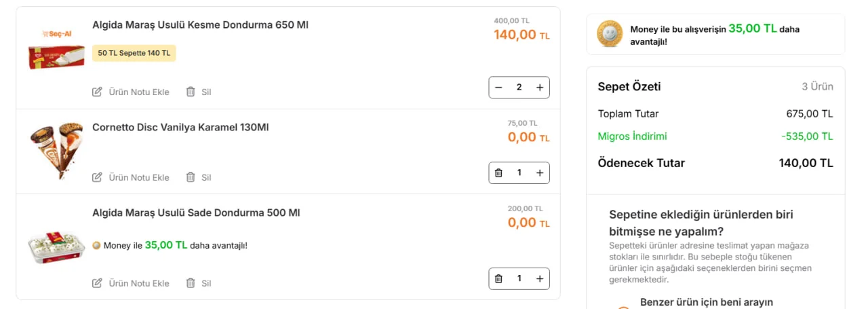Viewport: 868px width, 309px height.
Task: Click the Money coin smiley icon
Action: pos(610,34)
